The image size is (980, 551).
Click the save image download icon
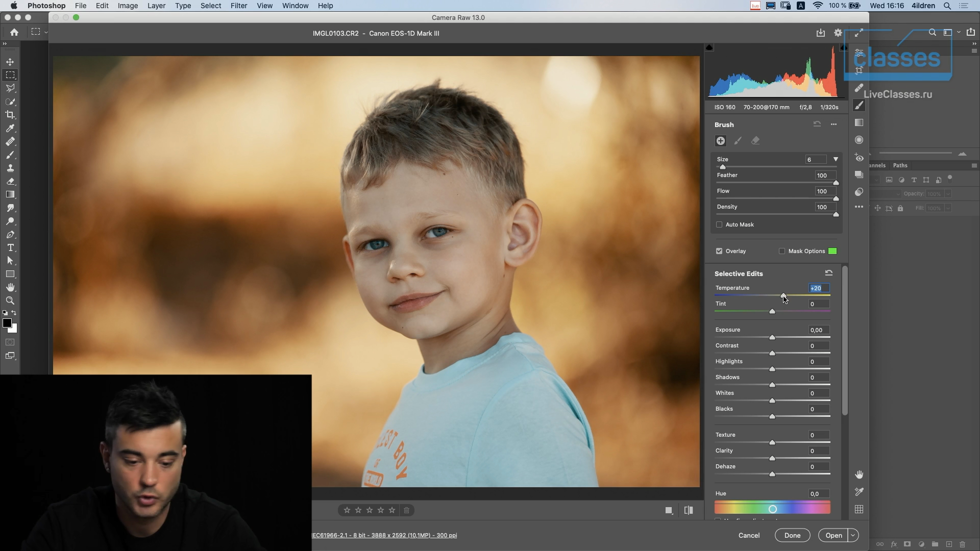(820, 33)
